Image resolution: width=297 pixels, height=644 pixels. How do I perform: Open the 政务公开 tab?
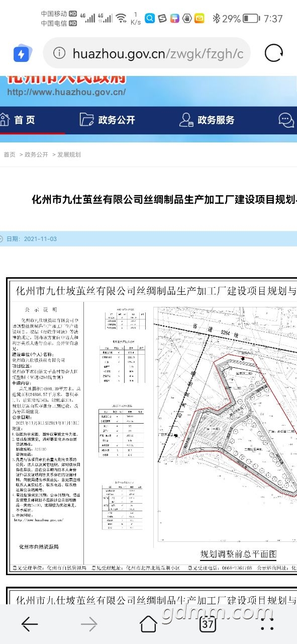point(117,120)
